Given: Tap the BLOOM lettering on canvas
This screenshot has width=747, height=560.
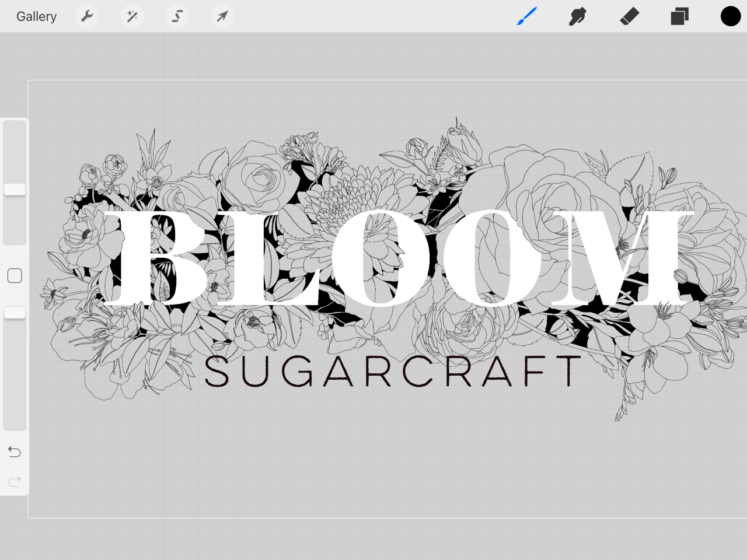Looking at the screenshot, I should pos(399,258).
